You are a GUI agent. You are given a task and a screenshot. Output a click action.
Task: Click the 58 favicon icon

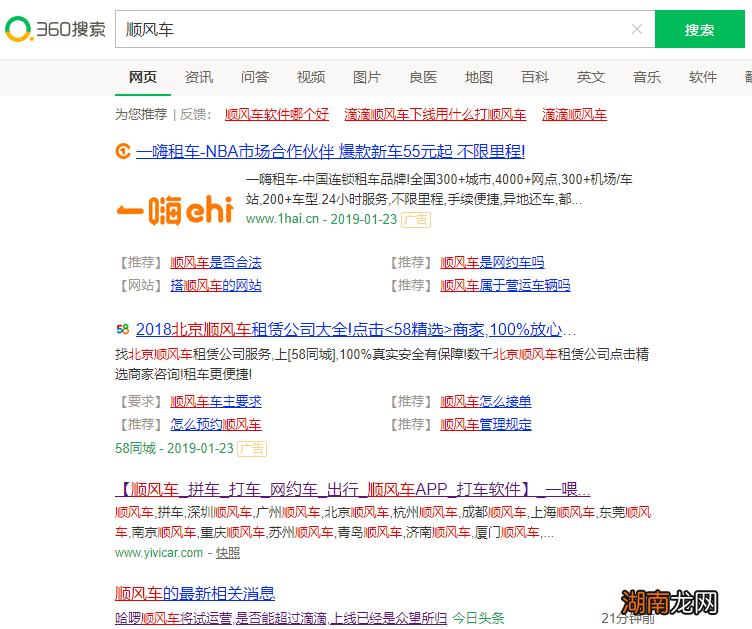coord(123,329)
